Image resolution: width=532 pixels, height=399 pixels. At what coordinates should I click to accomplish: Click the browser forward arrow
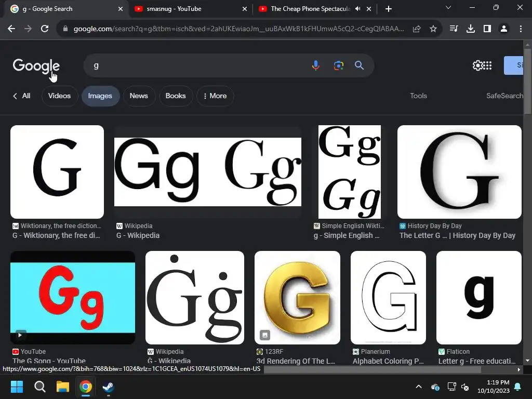click(28, 29)
